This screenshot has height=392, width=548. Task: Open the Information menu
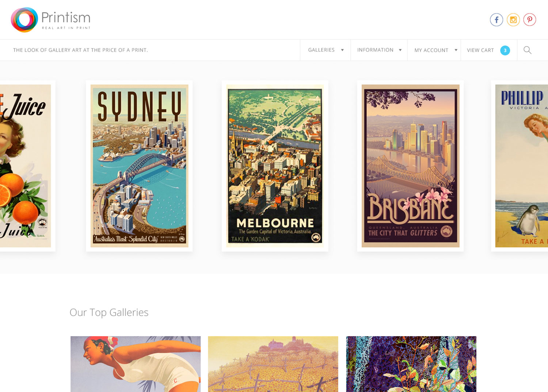(375, 50)
